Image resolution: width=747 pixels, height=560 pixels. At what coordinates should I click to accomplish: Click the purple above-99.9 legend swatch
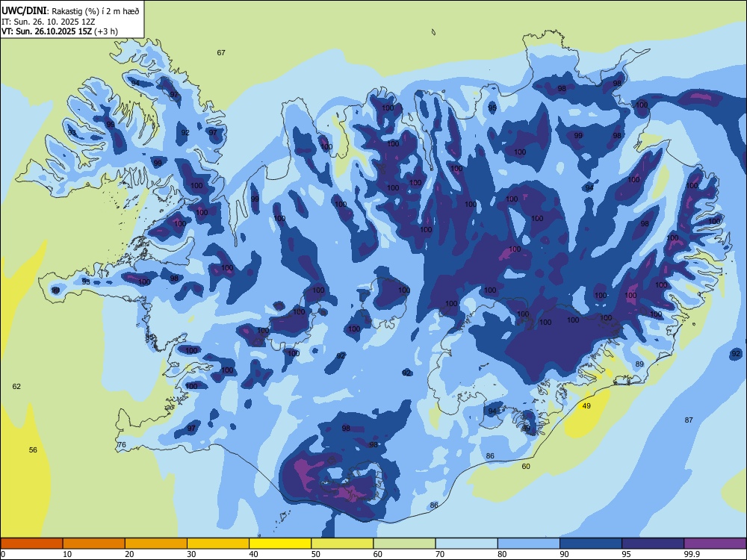tap(715, 544)
